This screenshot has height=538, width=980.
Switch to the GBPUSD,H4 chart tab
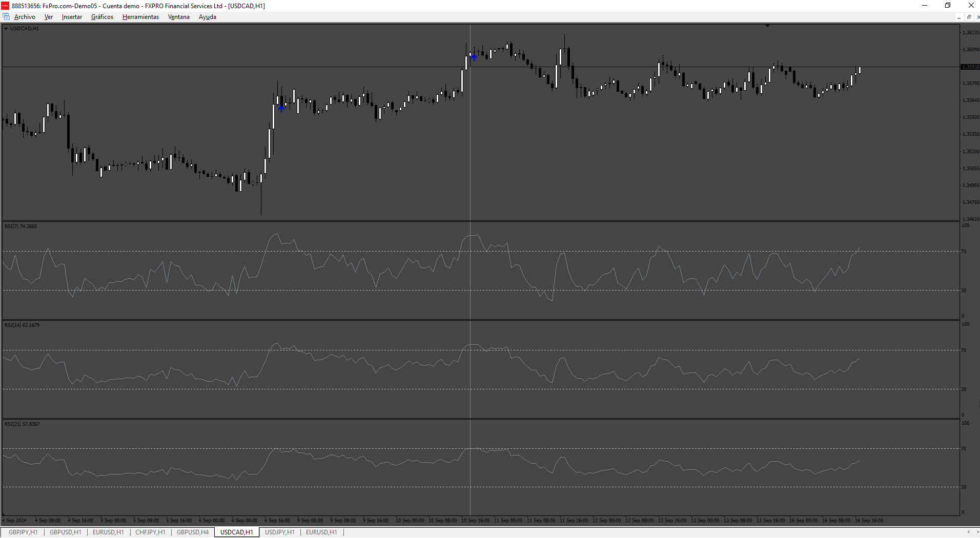(x=193, y=532)
